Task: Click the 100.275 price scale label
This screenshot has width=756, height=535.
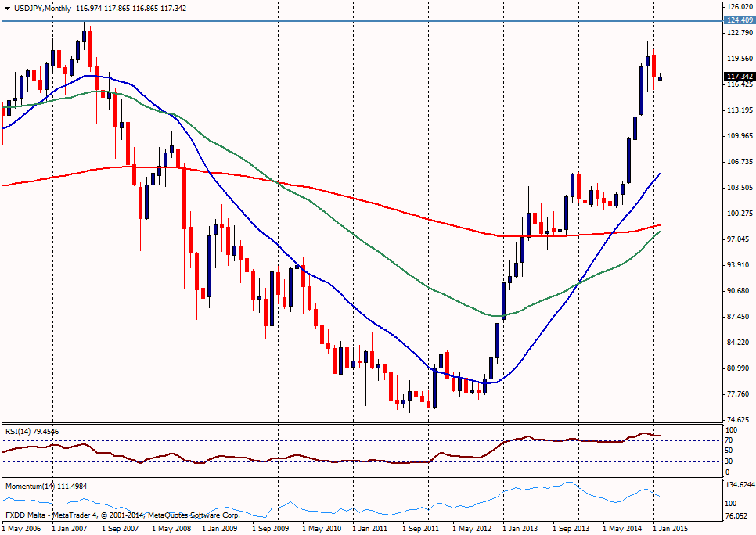Action: [738, 214]
